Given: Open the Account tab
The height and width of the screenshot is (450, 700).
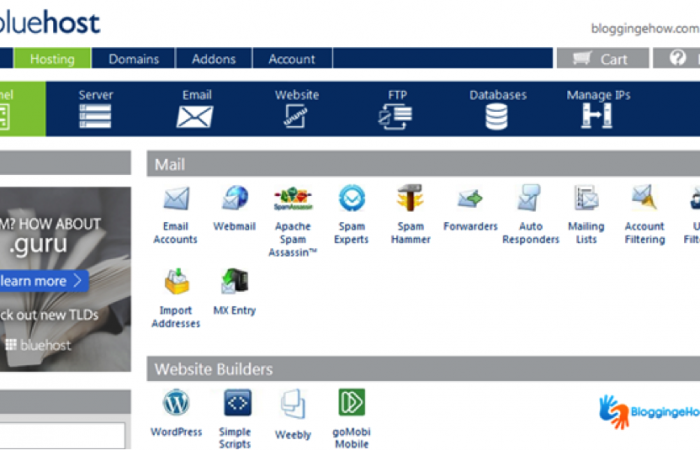Looking at the screenshot, I should pyautogui.click(x=292, y=58).
